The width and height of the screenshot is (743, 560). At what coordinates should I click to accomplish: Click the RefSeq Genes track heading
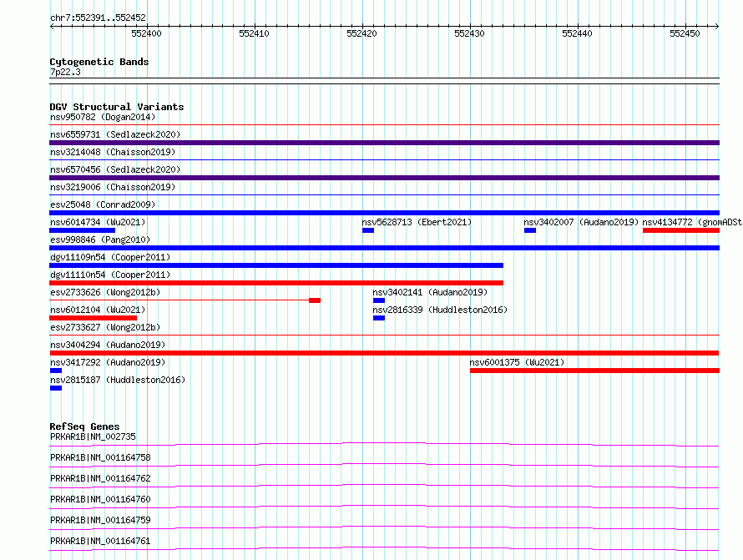(x=84, y=426)
